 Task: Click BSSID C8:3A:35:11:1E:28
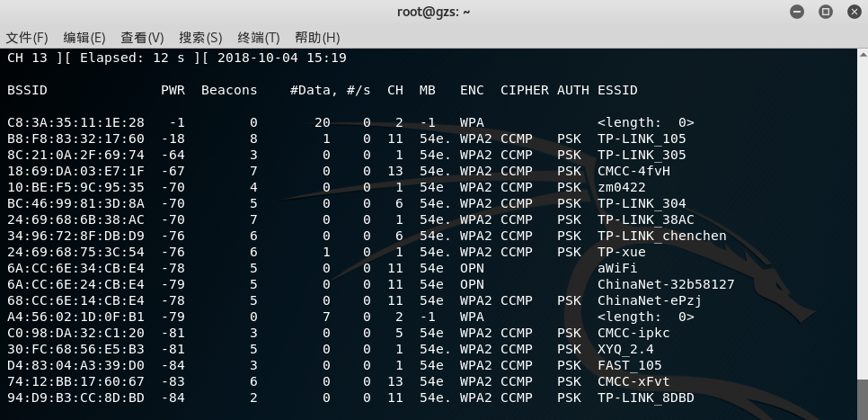point(75,122)
